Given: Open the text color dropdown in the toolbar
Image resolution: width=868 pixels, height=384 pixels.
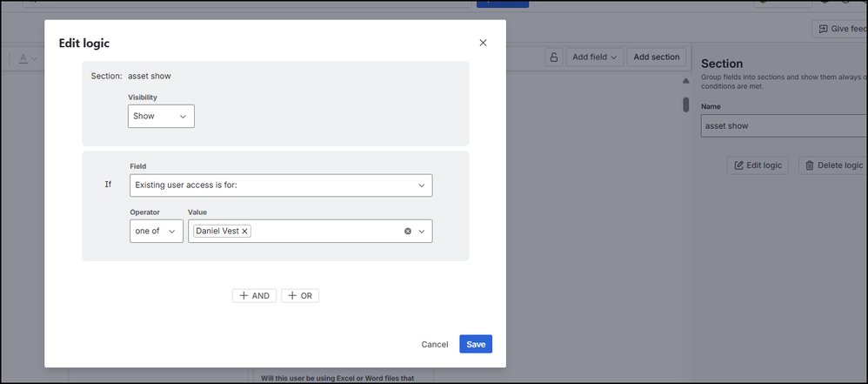Looking at the screenshot, I should coord(28,58).
